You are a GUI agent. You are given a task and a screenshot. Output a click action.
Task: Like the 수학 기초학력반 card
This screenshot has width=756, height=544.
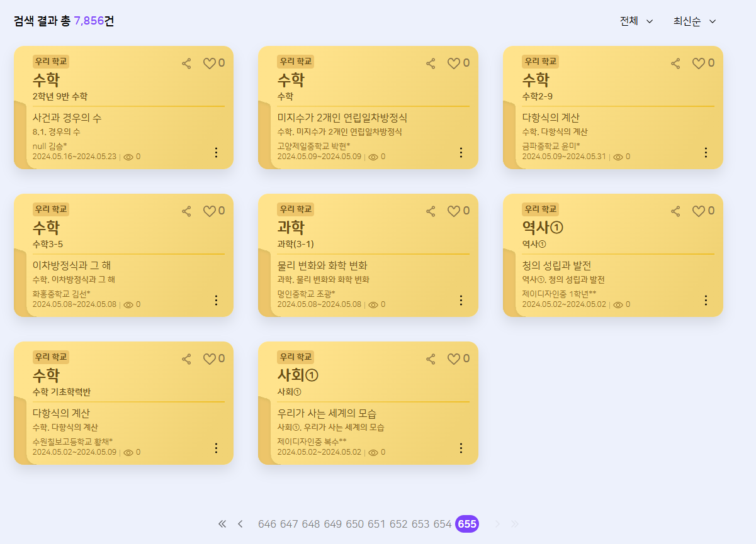(210, 359)
